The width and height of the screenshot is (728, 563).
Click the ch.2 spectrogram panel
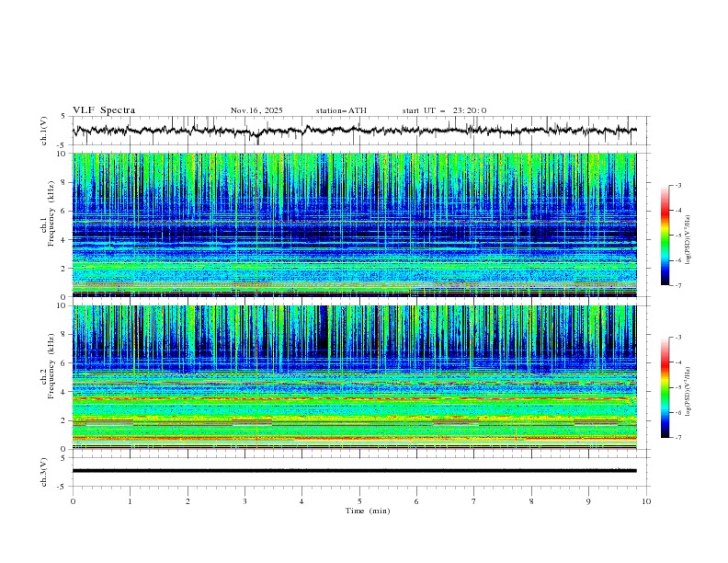point(355,377)
